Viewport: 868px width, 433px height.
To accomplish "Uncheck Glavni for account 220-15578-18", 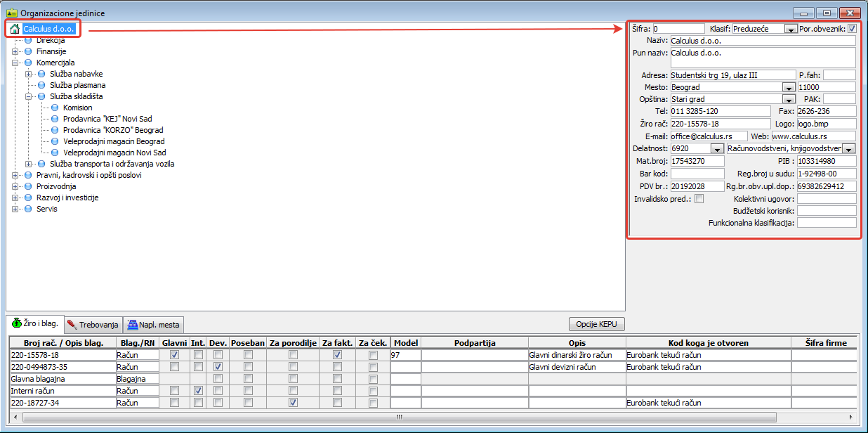I will tap(174, 355).
